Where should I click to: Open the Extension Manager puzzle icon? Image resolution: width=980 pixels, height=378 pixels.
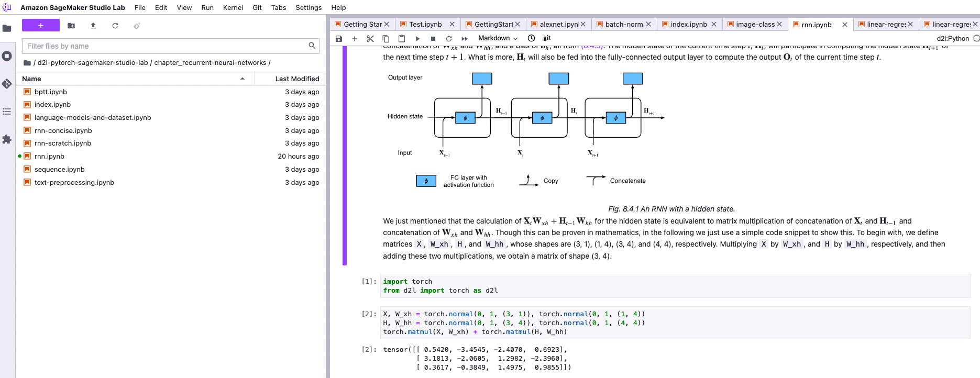[7, 139]
